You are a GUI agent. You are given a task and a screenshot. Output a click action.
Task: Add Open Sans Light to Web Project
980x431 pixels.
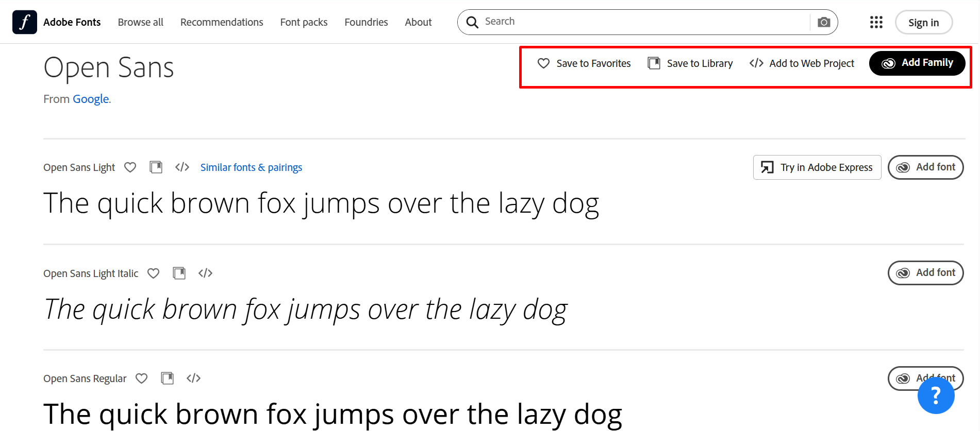182,167
